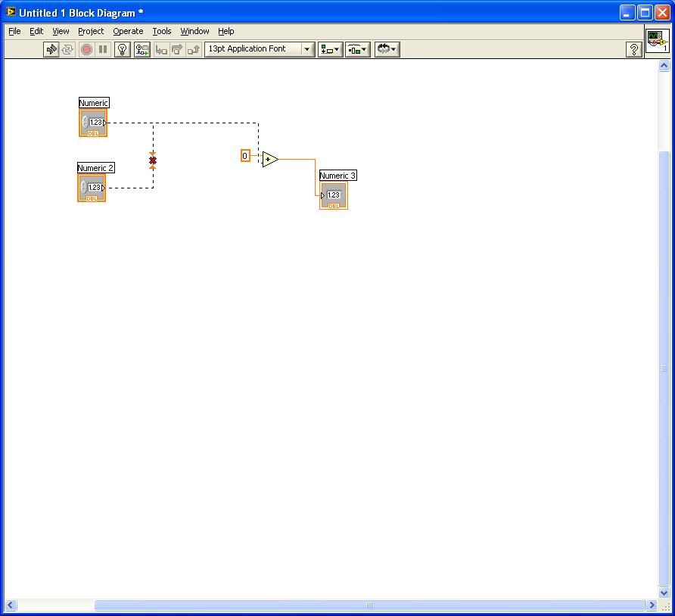The height and width of the screenshot is (616, 675).
Task: Select the Numeric 2 control terminal
Action: coord(92,188)
